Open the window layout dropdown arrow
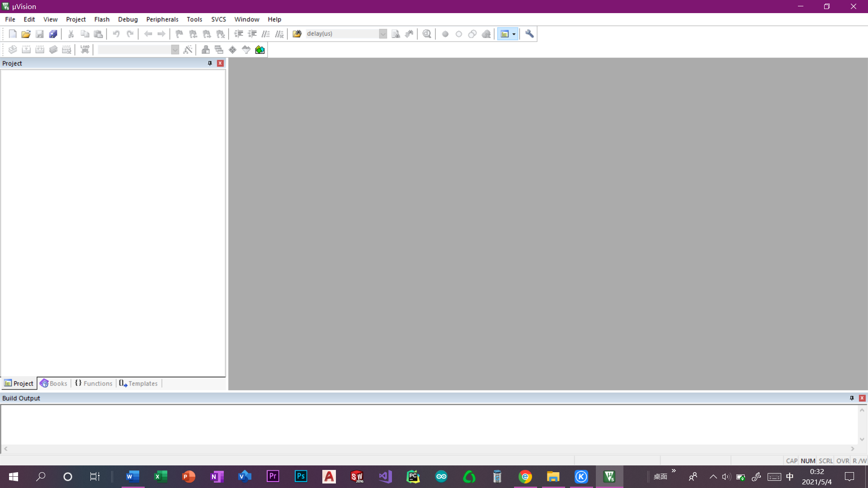 [514, 34]
